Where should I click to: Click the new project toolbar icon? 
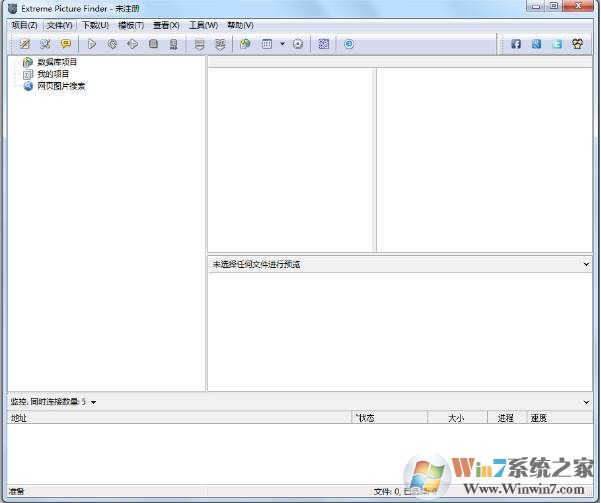point(25,44)
